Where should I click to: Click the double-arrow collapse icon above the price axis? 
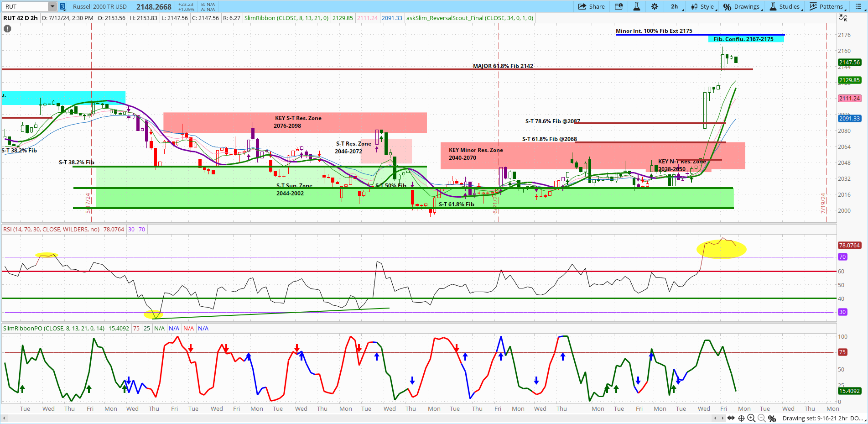[x=843, y=17]
